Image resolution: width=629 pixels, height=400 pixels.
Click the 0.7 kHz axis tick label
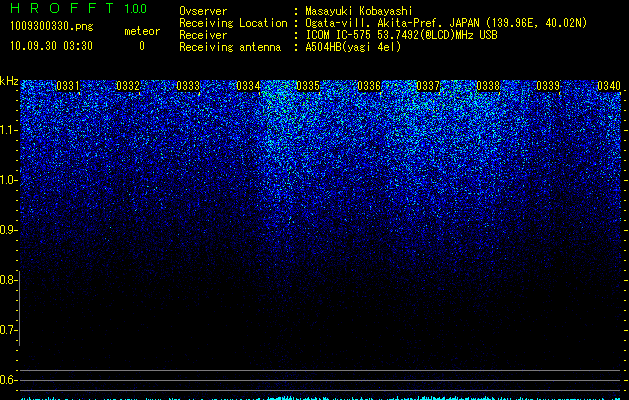[7, 330]
